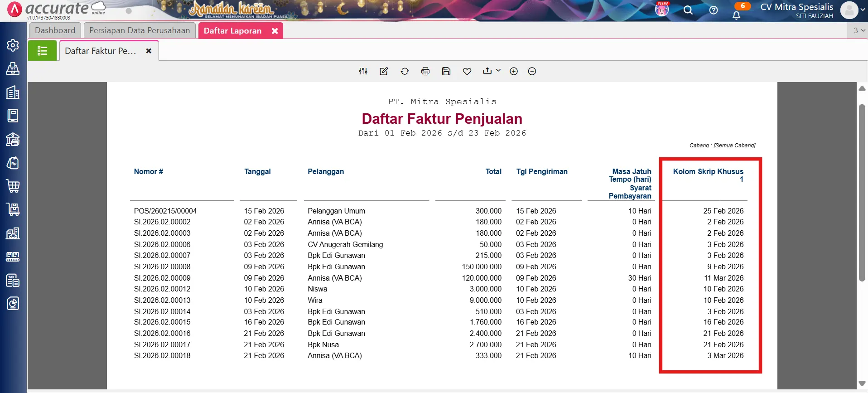The height and width of the screenshot is (393, 868).
Task: Open the shopping cart sales module
Action: (x=13, y=186)
